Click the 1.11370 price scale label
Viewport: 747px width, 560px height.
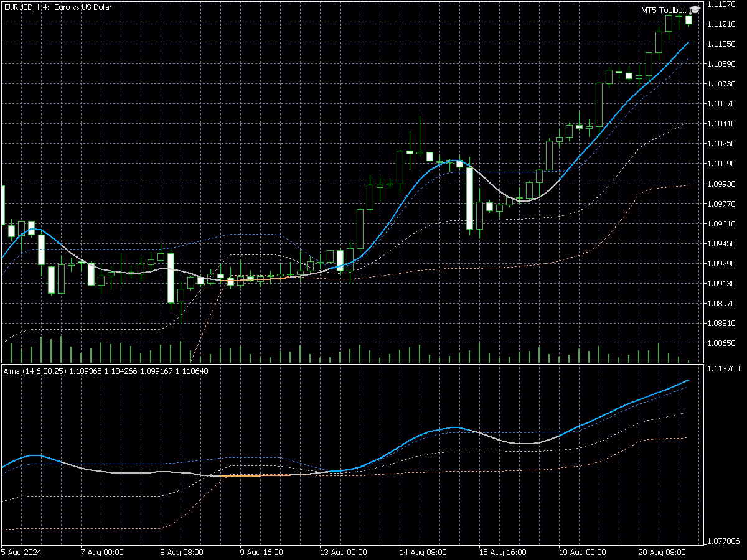point(721,4)
